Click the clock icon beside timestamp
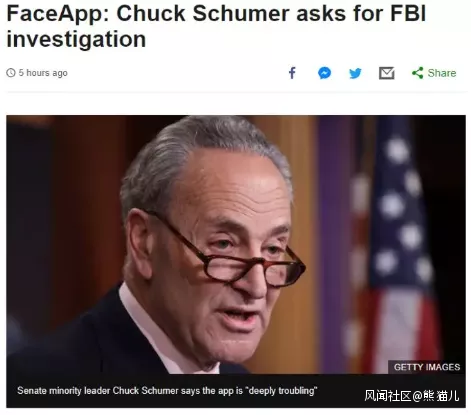Viewport: 471px width, 415px height. click(x=11, y=73)
